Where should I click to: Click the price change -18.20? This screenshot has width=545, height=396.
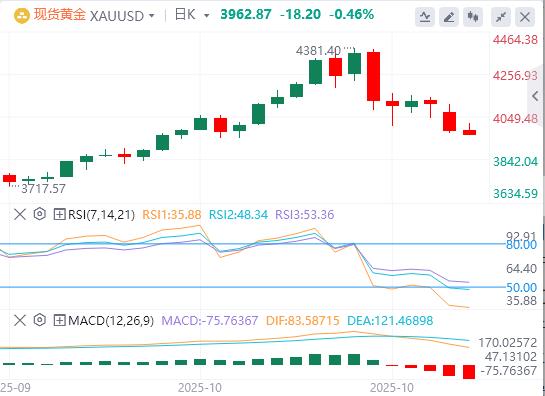(x=300, y=15)
